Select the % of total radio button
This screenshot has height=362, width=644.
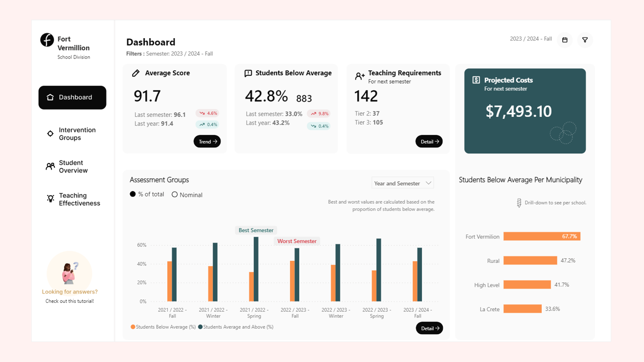(x=133, y=194)
